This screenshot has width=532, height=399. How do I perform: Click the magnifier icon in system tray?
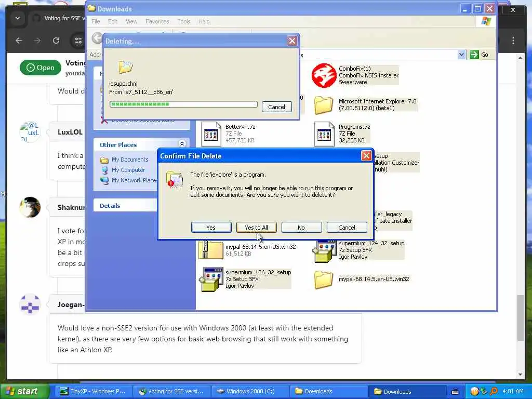click(x=494, y=391)
